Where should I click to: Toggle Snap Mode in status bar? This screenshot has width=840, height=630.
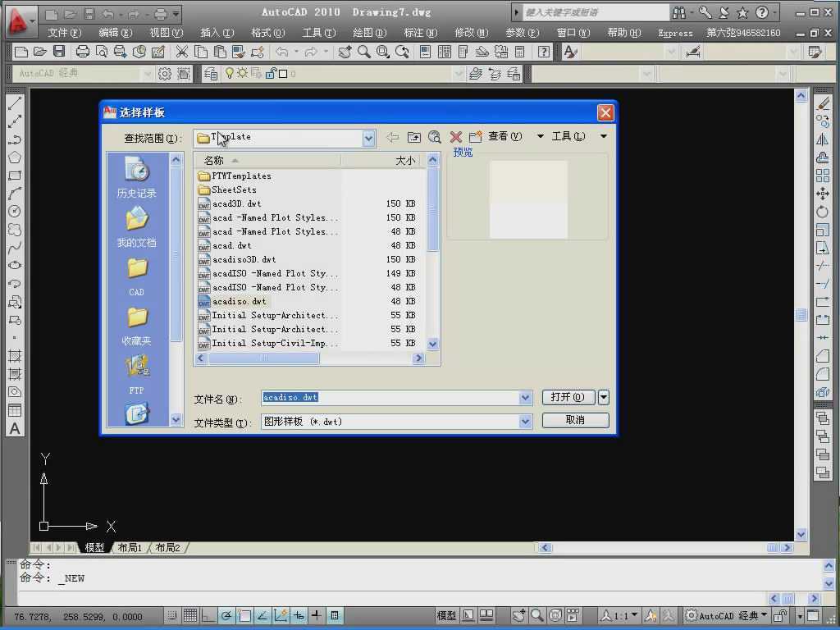[x=172, y=615]
